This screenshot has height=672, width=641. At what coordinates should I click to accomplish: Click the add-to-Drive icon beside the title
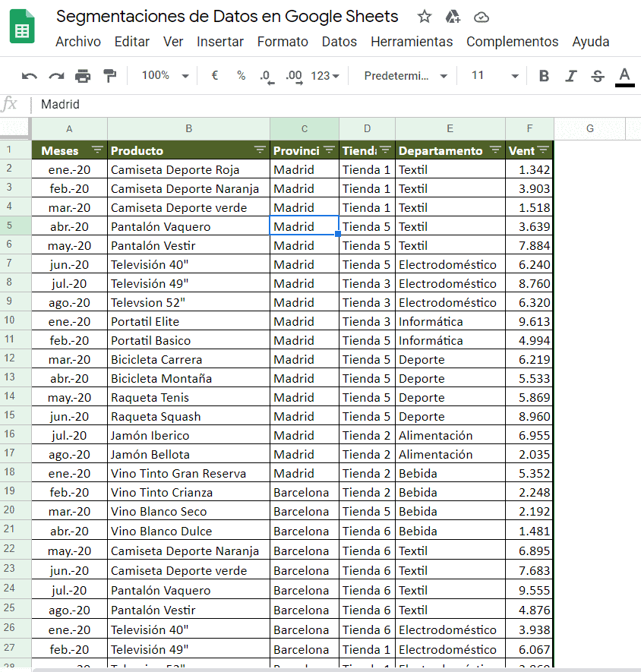453,17
